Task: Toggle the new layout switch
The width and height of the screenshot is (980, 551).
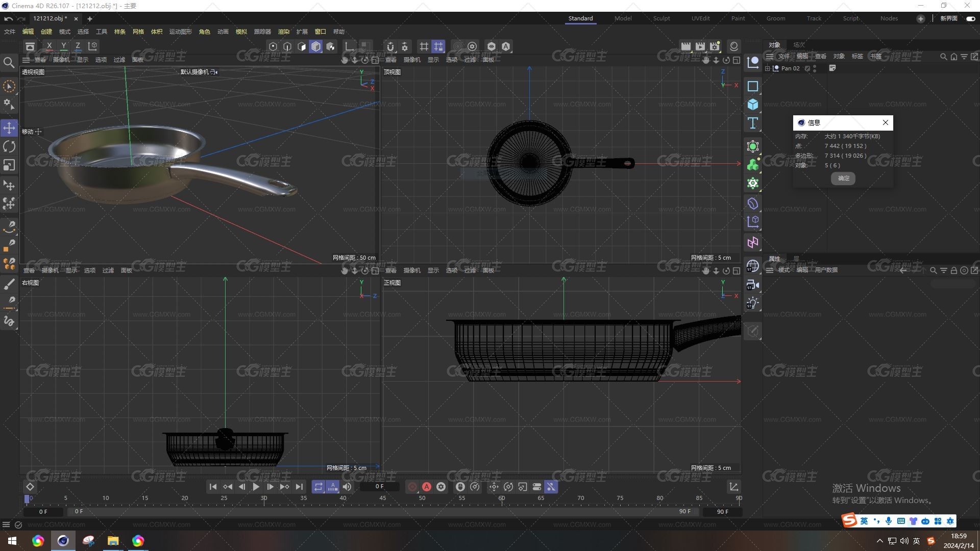Action: coord(970,18)
